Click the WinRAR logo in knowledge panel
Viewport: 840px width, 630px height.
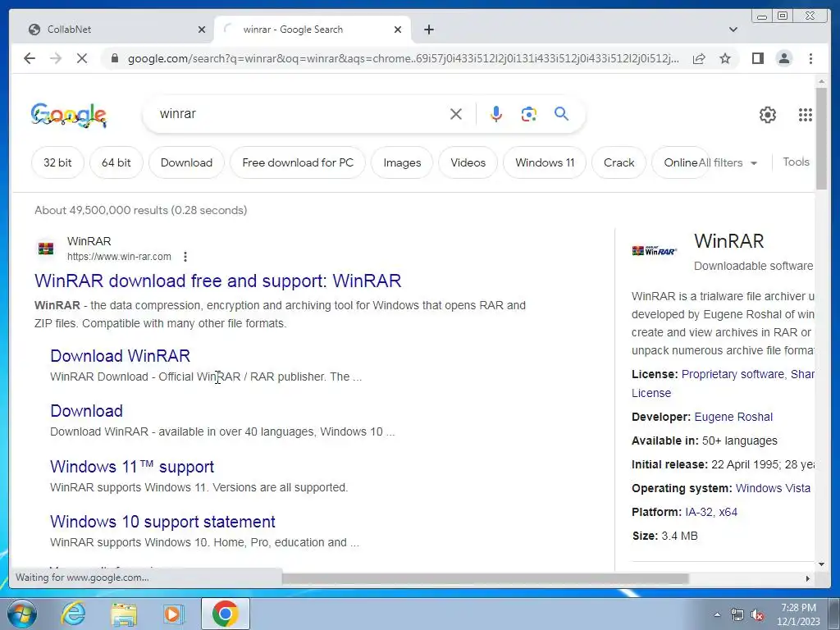click(654, 251)
